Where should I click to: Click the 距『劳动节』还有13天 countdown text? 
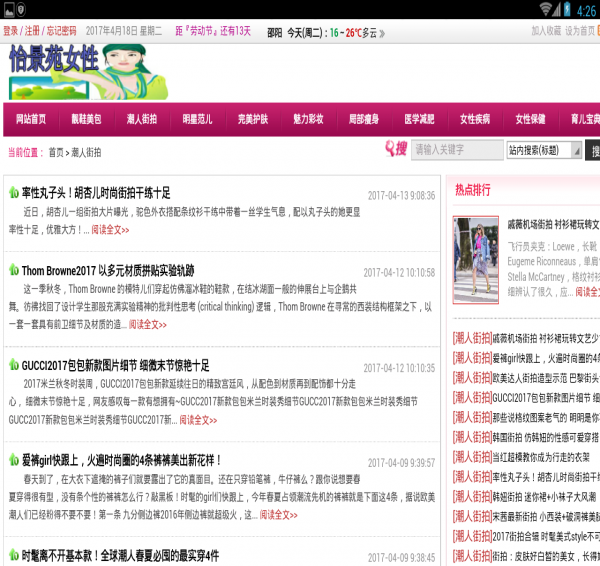click(213, 31)
